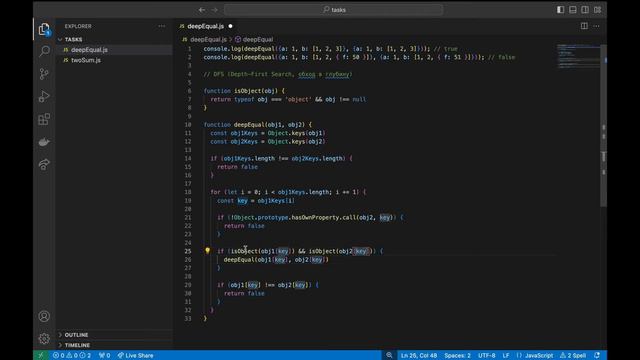Open the remote window status bar button
The width and height of the screenshot is (640, 360).
(x=40, y=355)
